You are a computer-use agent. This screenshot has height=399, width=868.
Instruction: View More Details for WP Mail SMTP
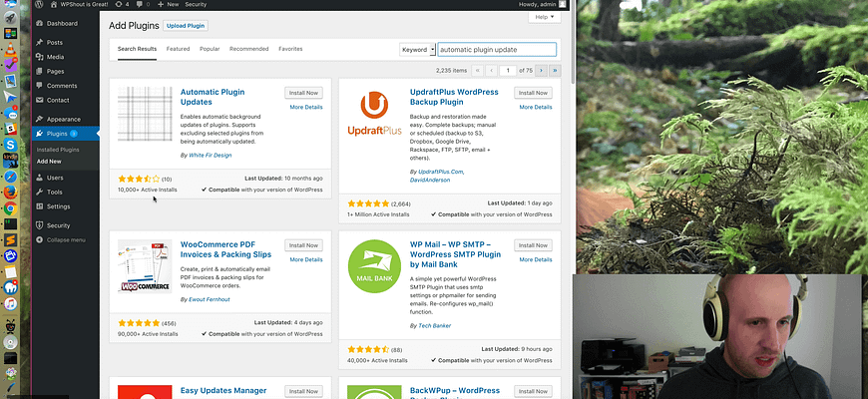pyautogui.click(x=536, y=259)
